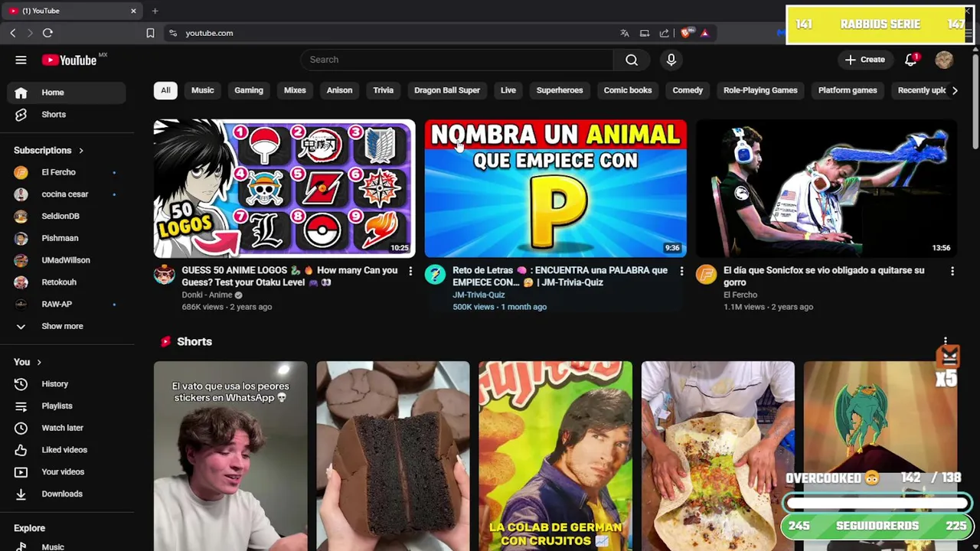
Task: Open Pishmaan subscription
Action: coord(68,238)
